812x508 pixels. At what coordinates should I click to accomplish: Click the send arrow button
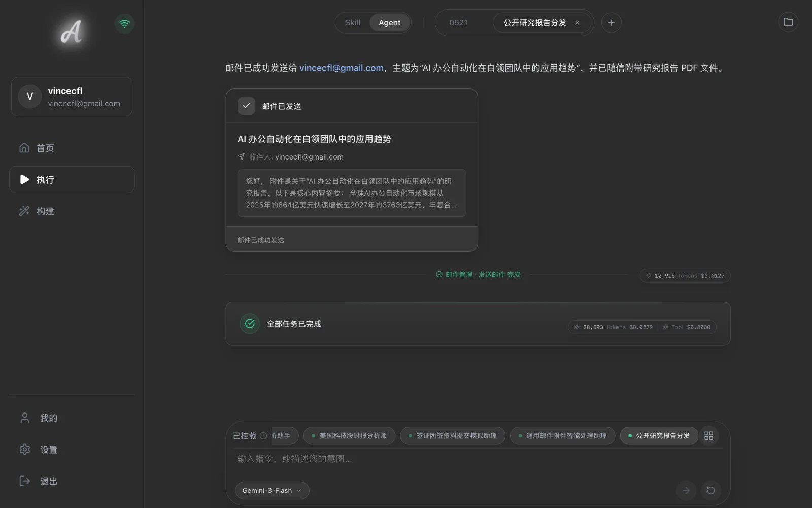(686, 490)
